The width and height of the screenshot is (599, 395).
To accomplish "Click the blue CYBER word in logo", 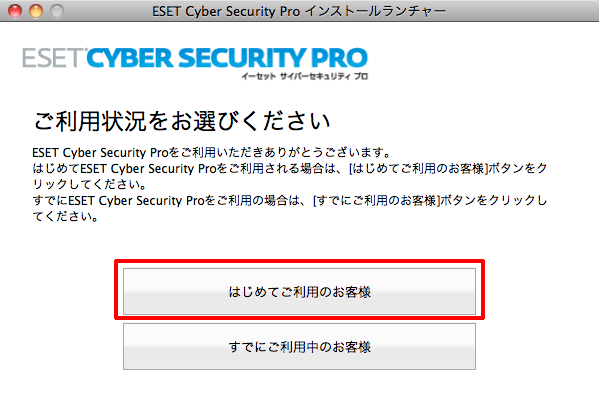I will [x=130, y=58].
